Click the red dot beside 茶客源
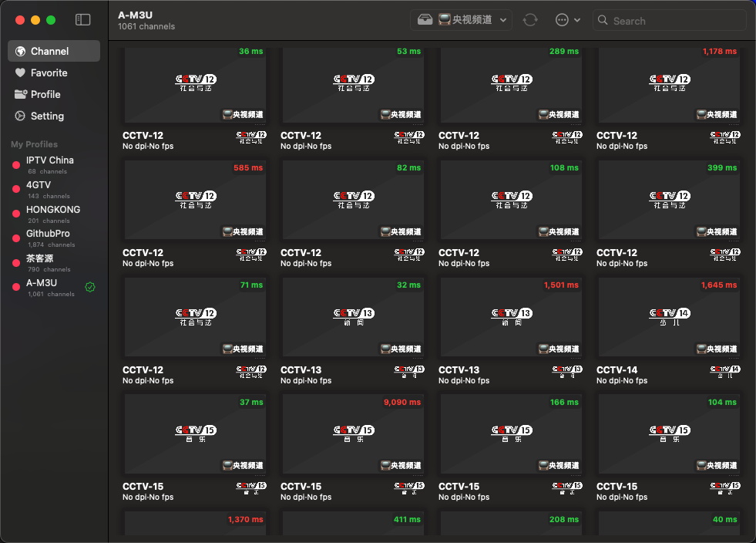Viewport: 756px width, 543px height. (15, 263)
